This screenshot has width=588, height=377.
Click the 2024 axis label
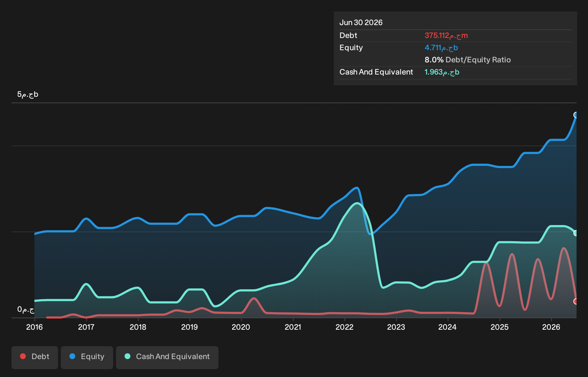(x=448, y=327)
